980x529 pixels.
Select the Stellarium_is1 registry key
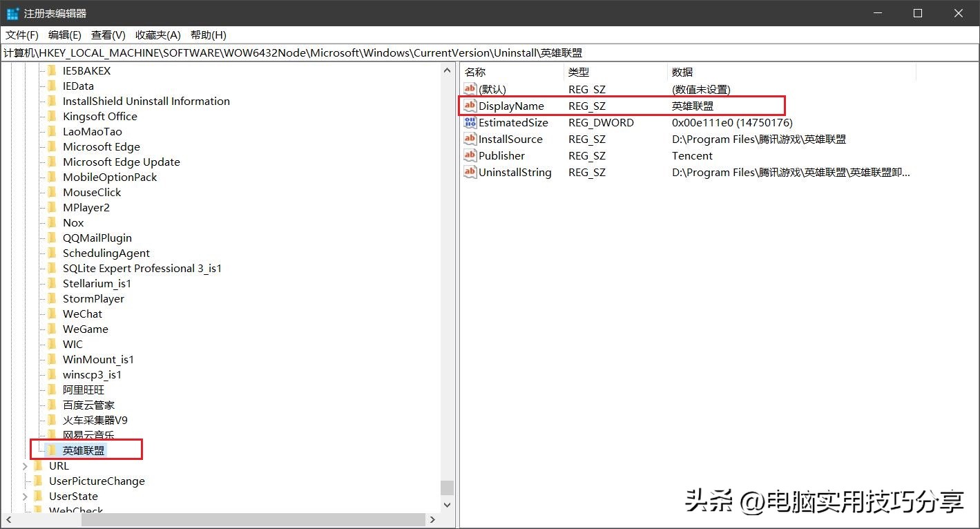coord(97,283)
